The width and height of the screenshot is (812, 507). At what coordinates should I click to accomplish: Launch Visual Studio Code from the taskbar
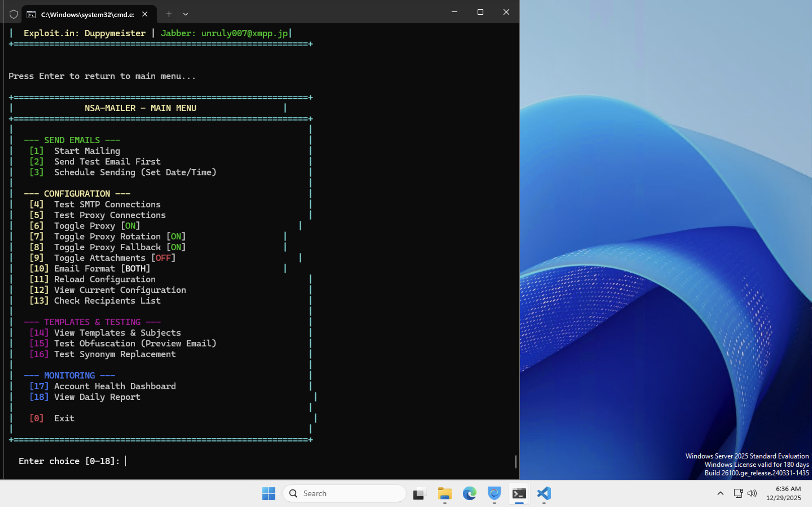click(544, 493)
